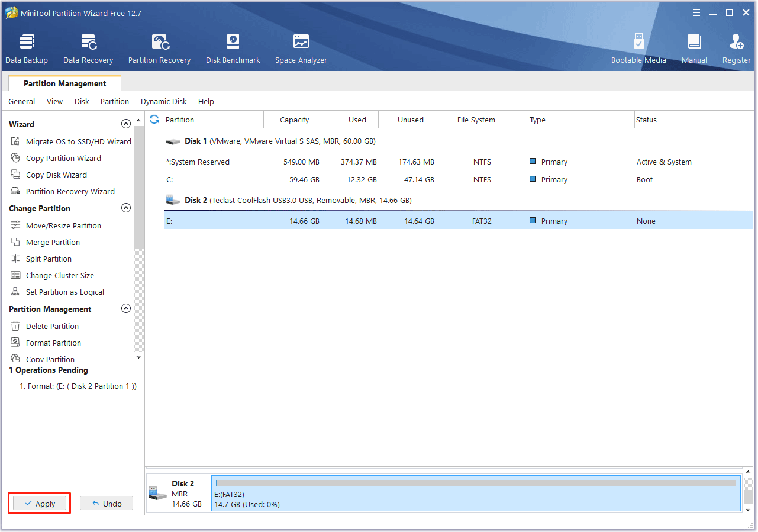The width and height of the screenshot is (758, 532).
Task: Choose Merge Partition
Action: [46, 242]
